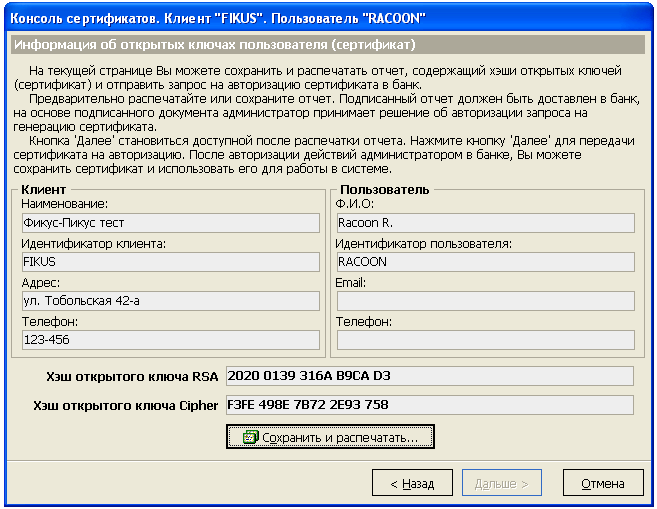Go back with the Назад button
The width and height of the screenshot is (657, 509).
coord(412,483)
